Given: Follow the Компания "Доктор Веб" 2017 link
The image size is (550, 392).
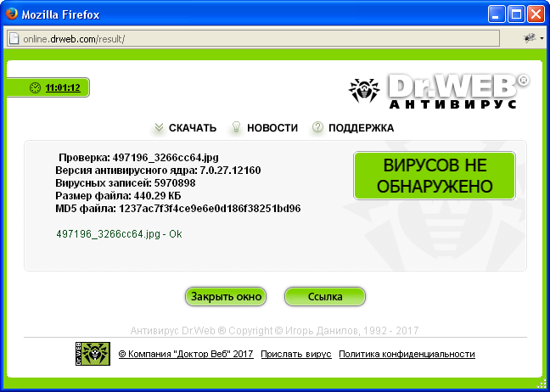Looking at the screenshot, I should (186, 354).
